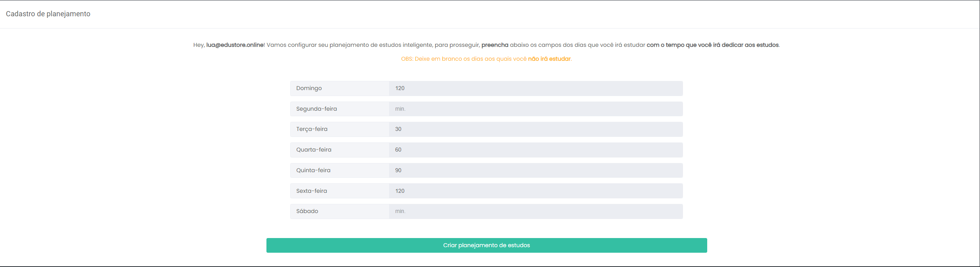980x267 pixels.
Task: Focus the empty Sábado minutes field
Action: [x=535, y=211]
